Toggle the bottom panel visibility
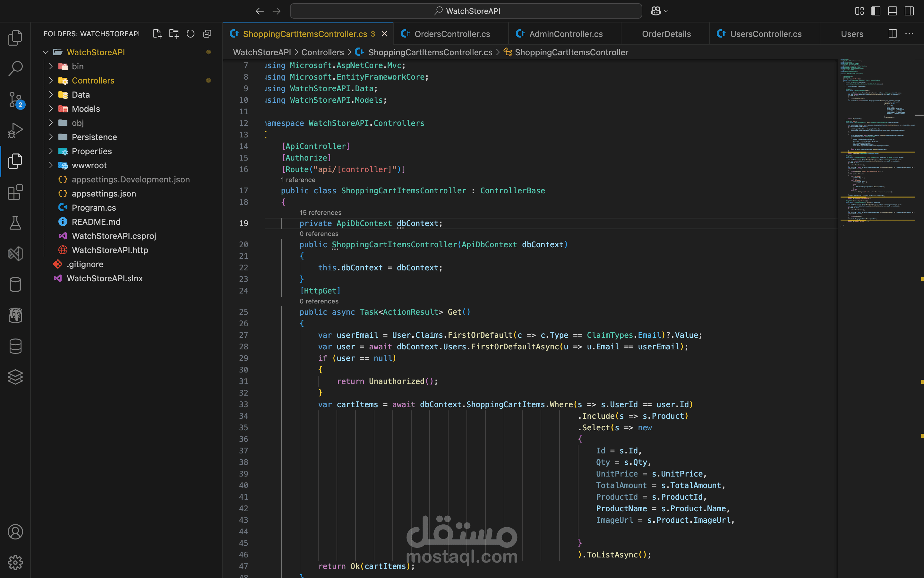Screen dimensions: 924x578 (892, 11)
